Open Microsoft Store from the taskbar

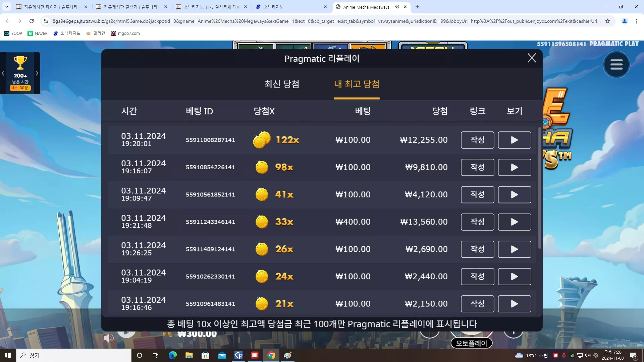pyautogui.click(x=205, y=355)
